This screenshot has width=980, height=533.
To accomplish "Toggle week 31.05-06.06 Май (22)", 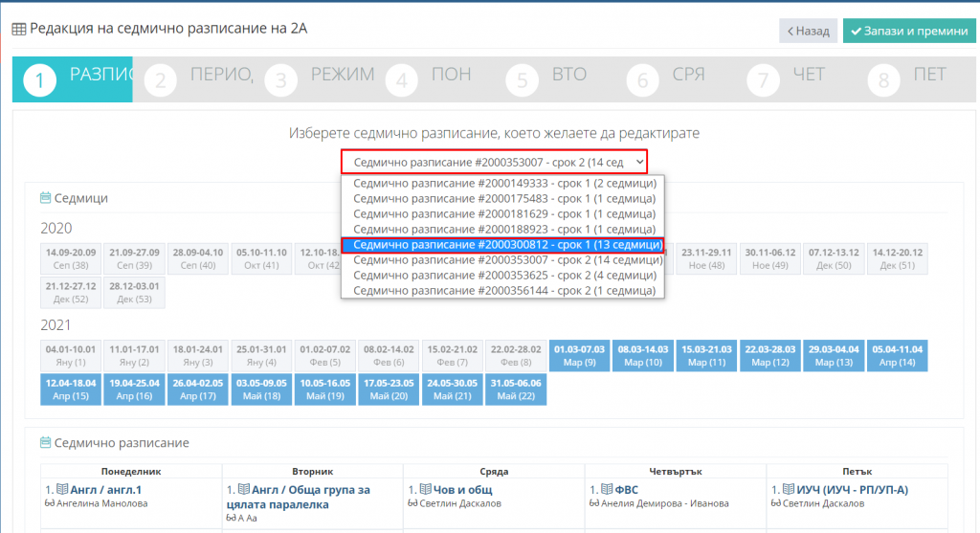I will pos(515,389).
